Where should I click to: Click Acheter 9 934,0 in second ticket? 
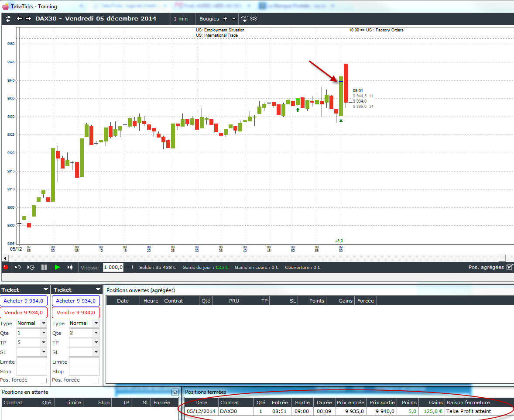coord(76,300)
